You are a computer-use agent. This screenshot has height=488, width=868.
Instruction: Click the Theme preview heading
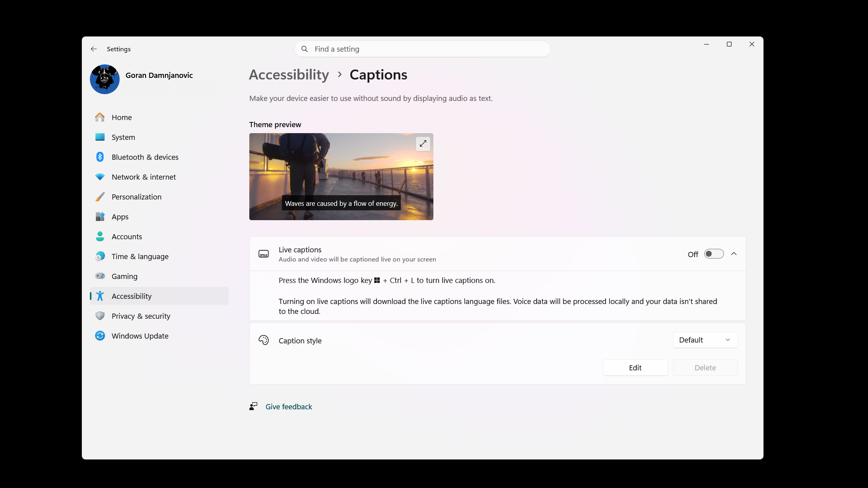click(x=275, y=124)
